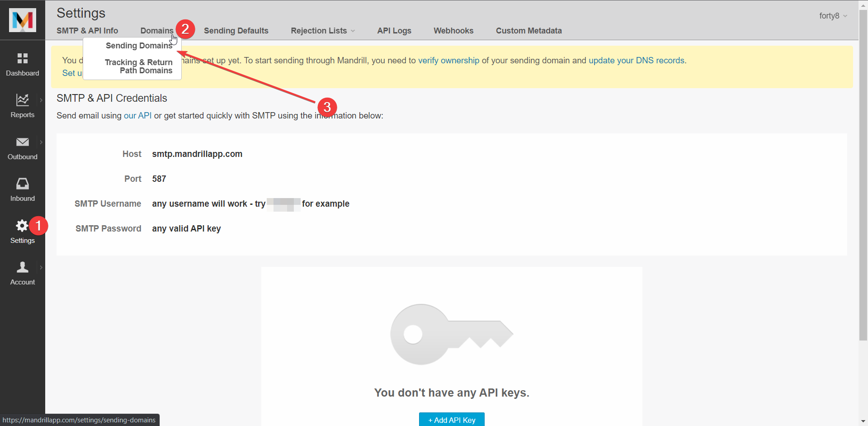The width and height of the screenshot is (868, 426).
Task: Follow update your DNS records link
Action: [637, 61]
